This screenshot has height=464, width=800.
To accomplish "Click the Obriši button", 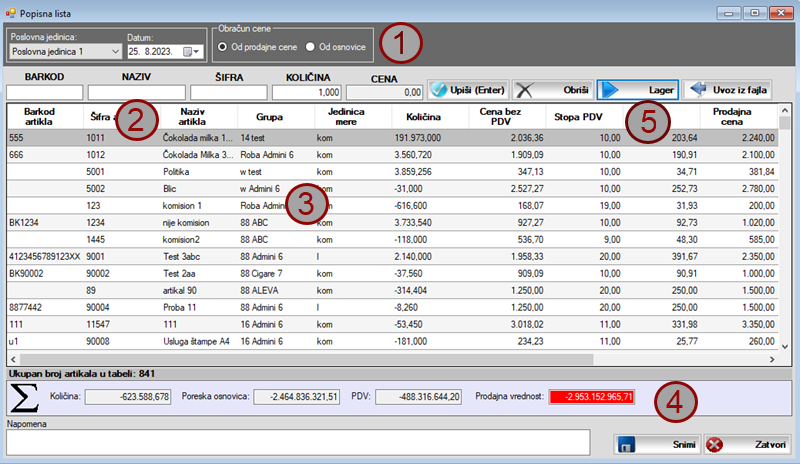I will click(x=553, y=90).
